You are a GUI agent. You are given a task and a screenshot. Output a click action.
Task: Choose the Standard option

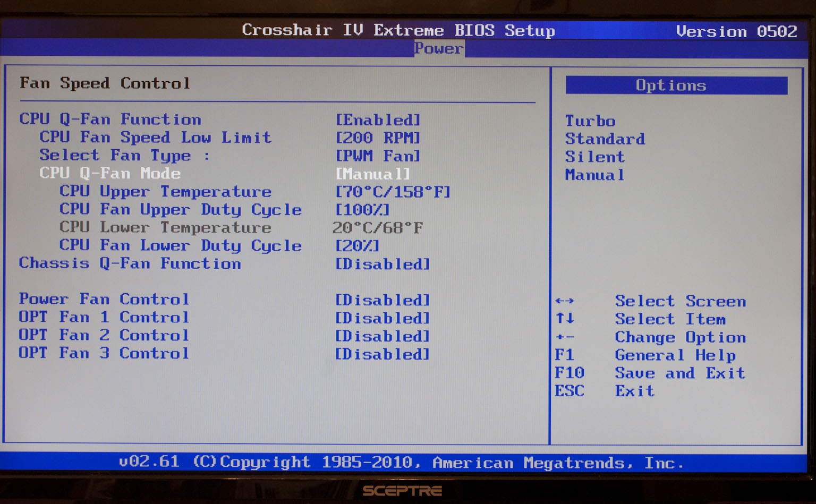coord(605,139)
